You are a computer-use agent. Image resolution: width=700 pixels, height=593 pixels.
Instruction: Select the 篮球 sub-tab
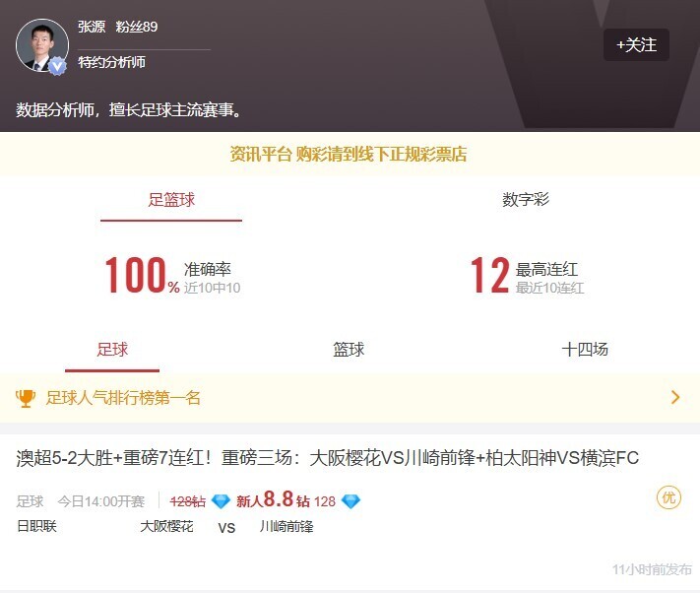(x=349, y=350)
